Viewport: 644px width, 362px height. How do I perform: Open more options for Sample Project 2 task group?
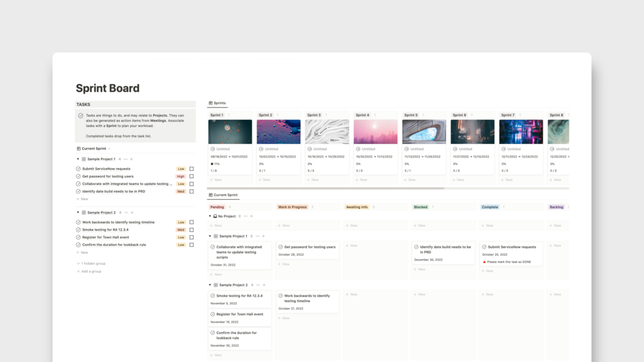click(126, 213)
